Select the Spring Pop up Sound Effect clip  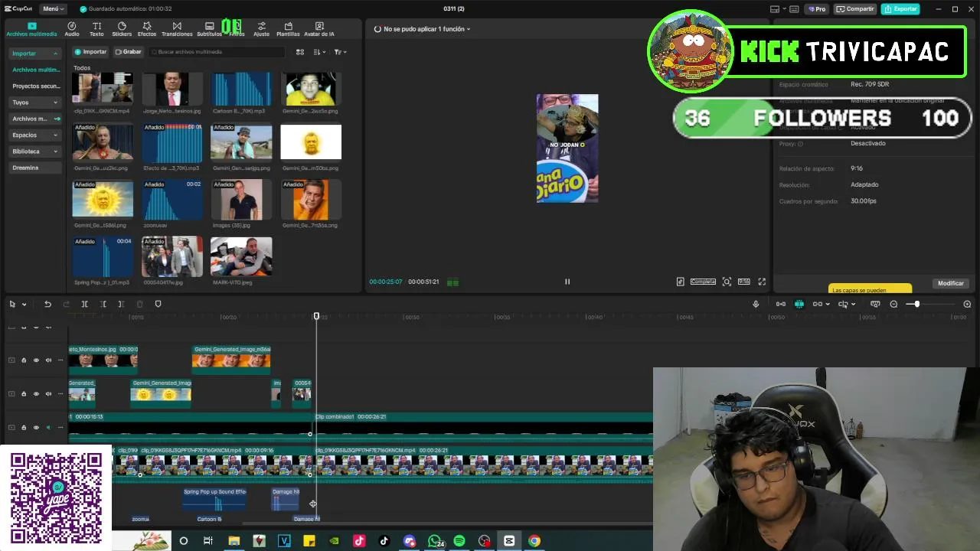(214, 499)
